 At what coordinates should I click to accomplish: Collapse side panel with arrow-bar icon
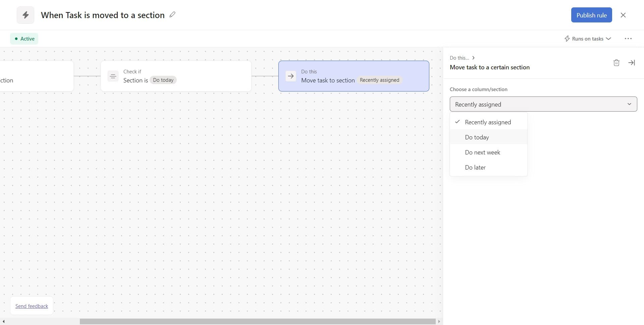click(631, 63)
